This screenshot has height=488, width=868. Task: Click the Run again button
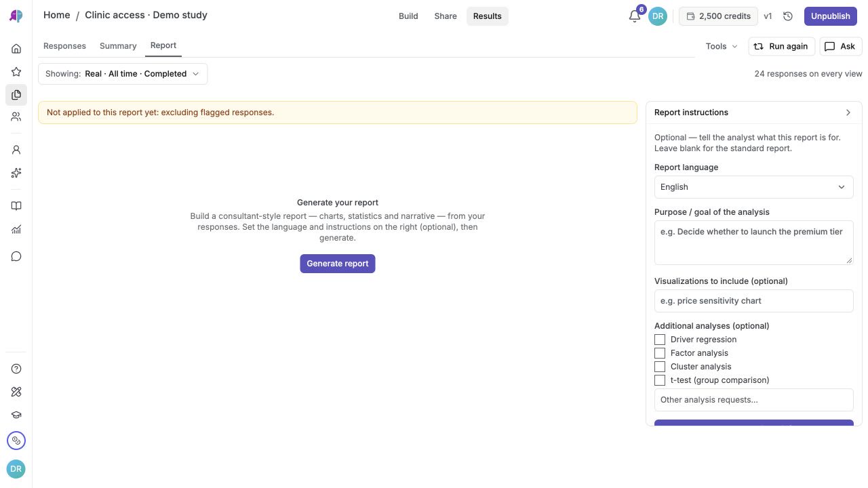pos(781,46)
